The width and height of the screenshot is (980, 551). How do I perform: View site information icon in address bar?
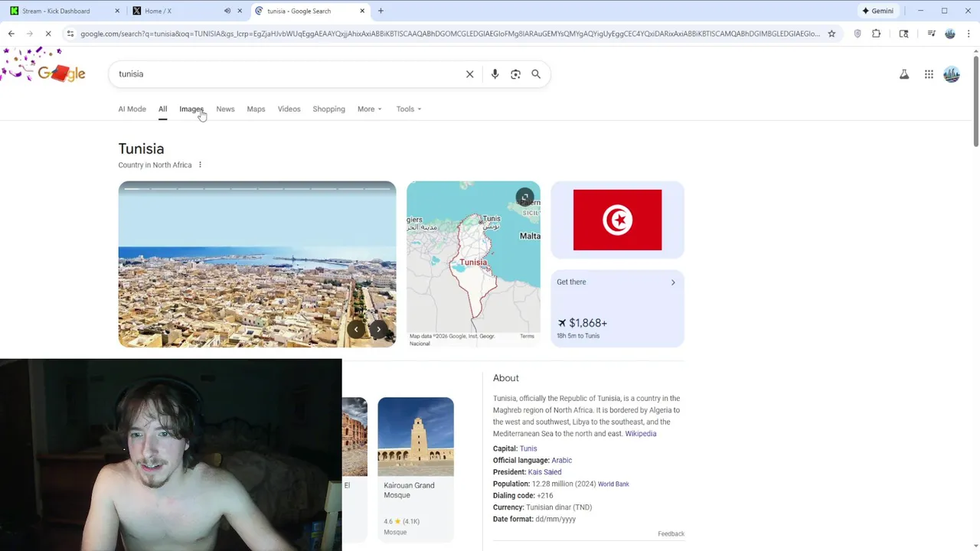pos(70,34)
